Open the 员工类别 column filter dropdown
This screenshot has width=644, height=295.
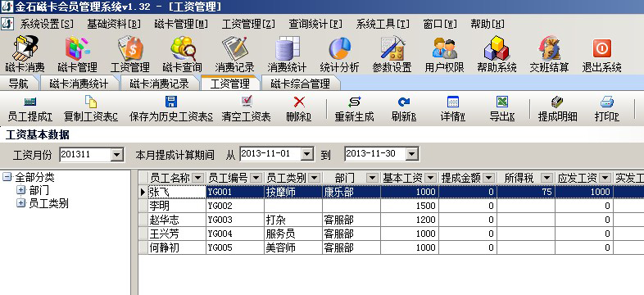click(314, 178)
